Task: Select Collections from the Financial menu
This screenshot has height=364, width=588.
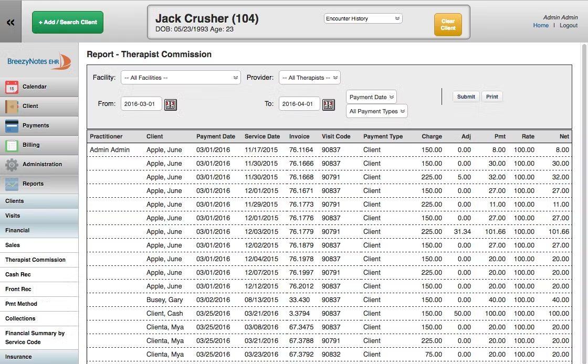Action: coord(20,318)
